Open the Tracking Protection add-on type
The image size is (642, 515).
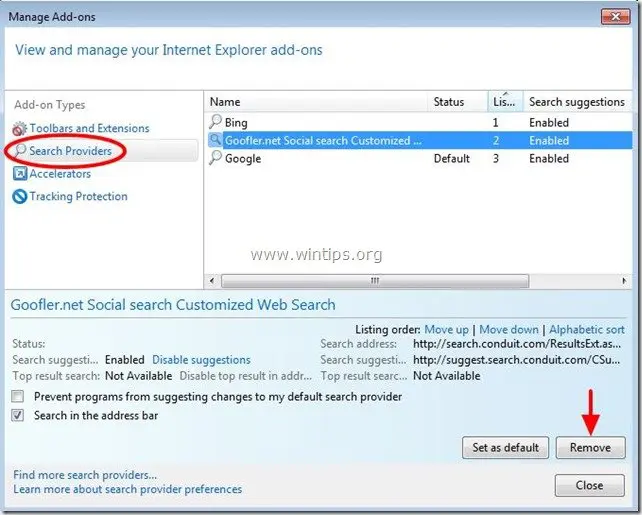pyautogui.click(x=78, y=197)
